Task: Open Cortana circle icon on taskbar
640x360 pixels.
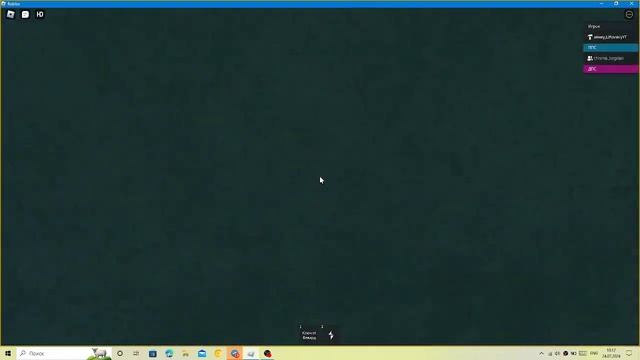Action: 120,353
